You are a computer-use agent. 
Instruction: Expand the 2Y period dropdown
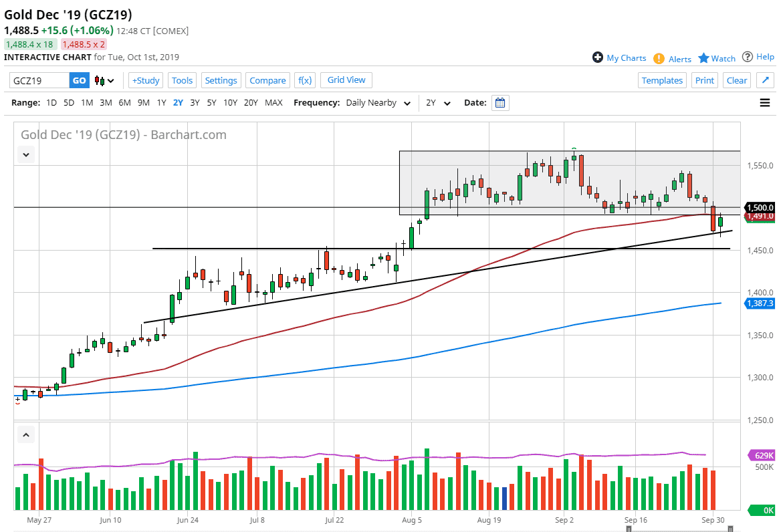tap(438, 103)
